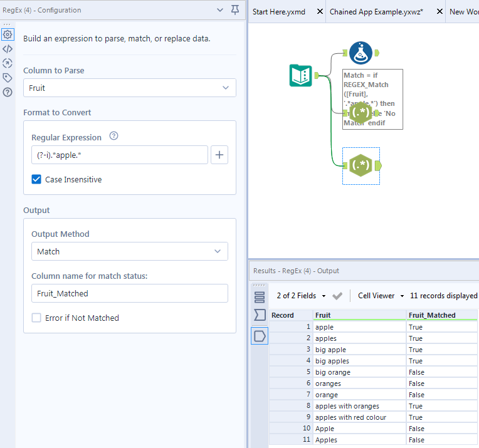The image size is (479, 448).
Task: Open the 2 of 2 Fields dropdown
Action: click(x=302, y=296)
